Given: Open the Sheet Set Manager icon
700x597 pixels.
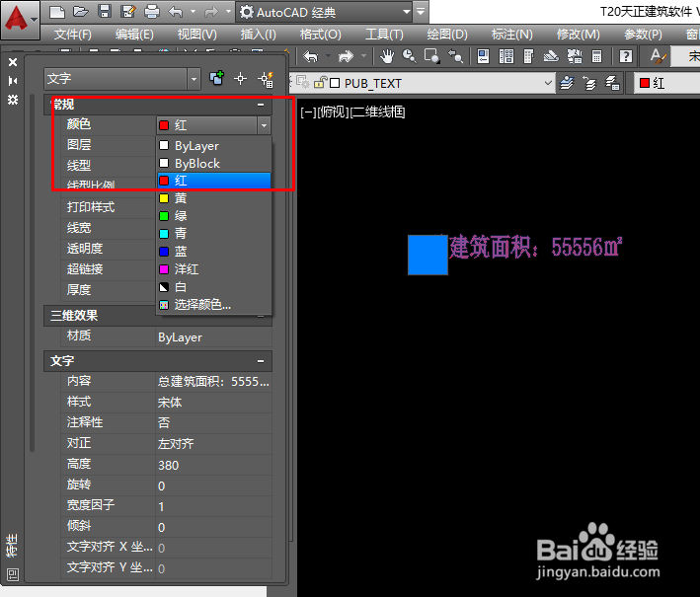Looking at the screenshot, I should 551,56.
